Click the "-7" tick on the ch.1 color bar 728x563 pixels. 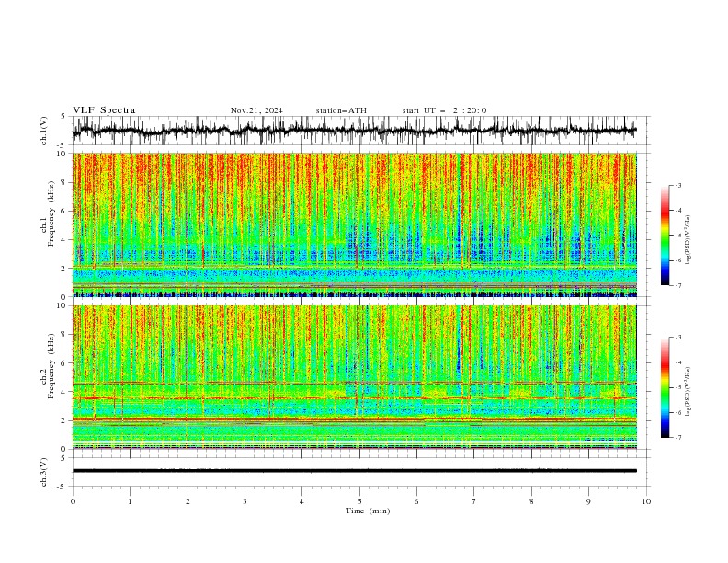(677, 286)
